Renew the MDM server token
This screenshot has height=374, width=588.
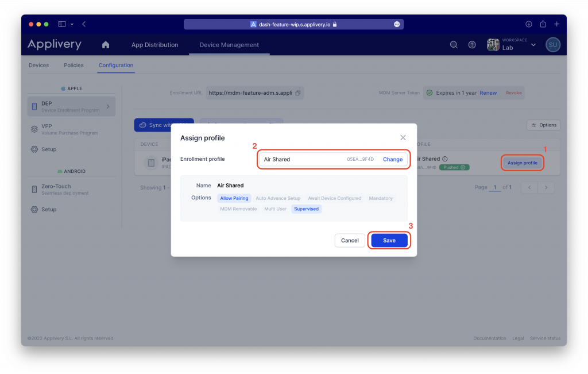pos(488,93)
